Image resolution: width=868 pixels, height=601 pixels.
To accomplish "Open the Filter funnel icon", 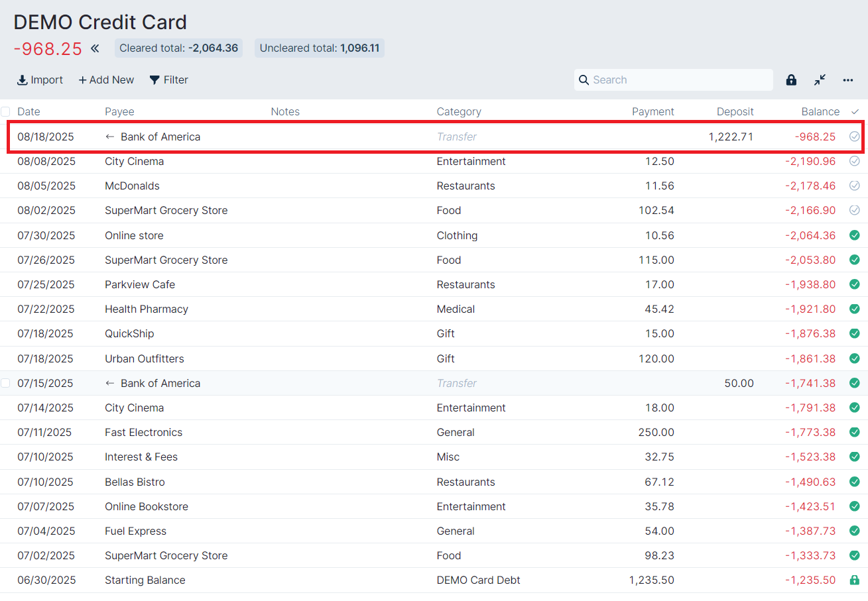I will pos(155,80).
